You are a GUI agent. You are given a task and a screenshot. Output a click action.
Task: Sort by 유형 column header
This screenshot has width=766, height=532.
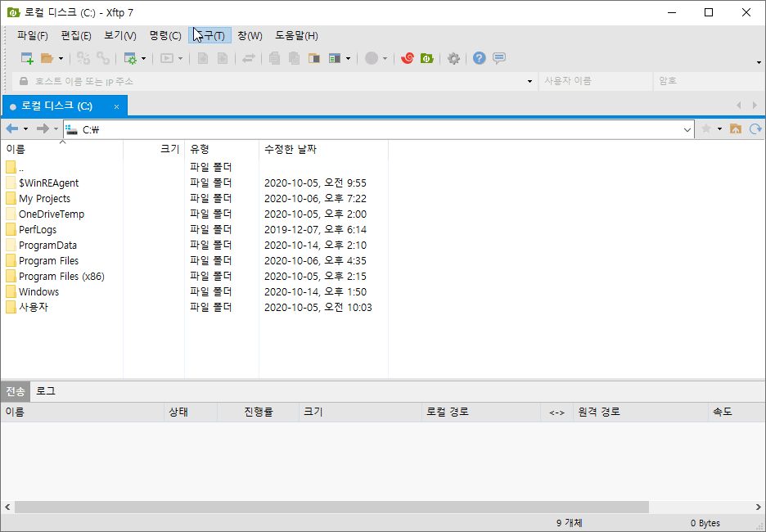coord(222,150)
